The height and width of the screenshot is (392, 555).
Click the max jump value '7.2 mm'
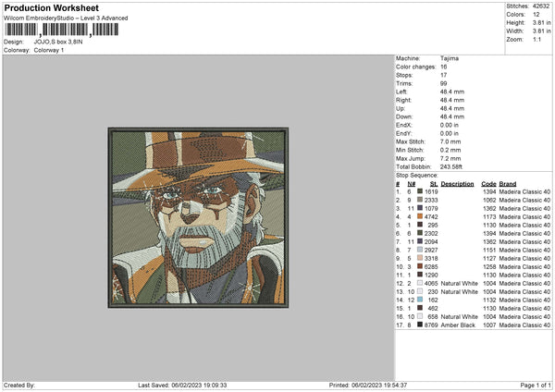[x=450, y=158]
